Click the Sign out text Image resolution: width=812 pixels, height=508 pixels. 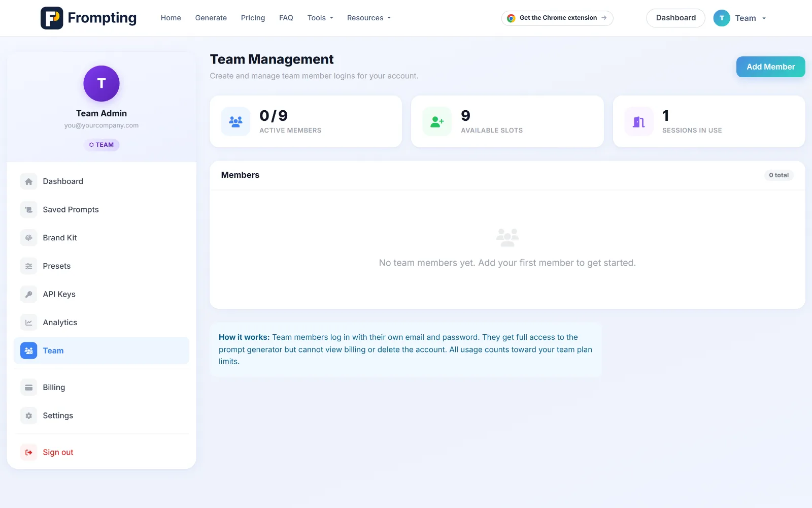pos(58,452)
